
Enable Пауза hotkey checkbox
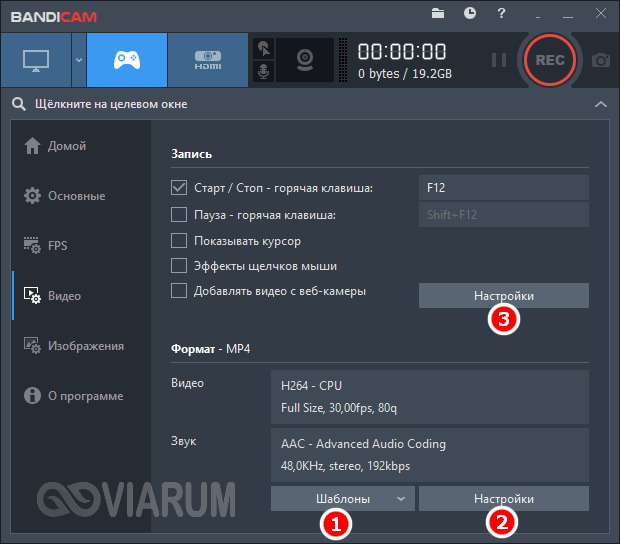[x=179, y=215]
